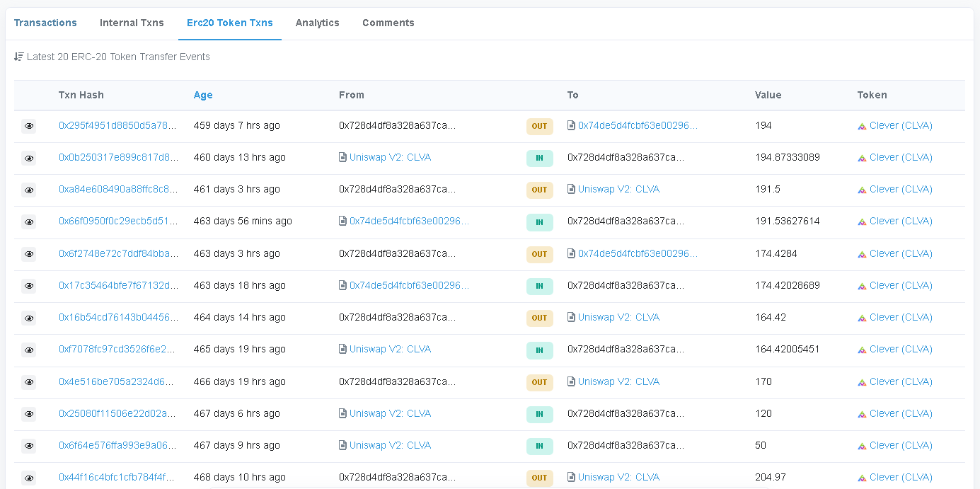Click eye icon for txn 0x6f2748e72c7ddf84bba
The image size is (980, 489).
pyautogui.click(x=29, y=254)
